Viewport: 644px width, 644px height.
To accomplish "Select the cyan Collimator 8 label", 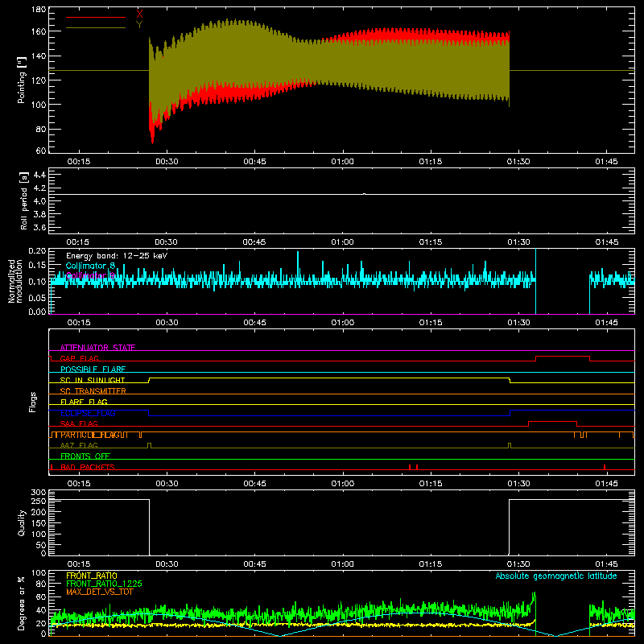I will pos(90,266).
